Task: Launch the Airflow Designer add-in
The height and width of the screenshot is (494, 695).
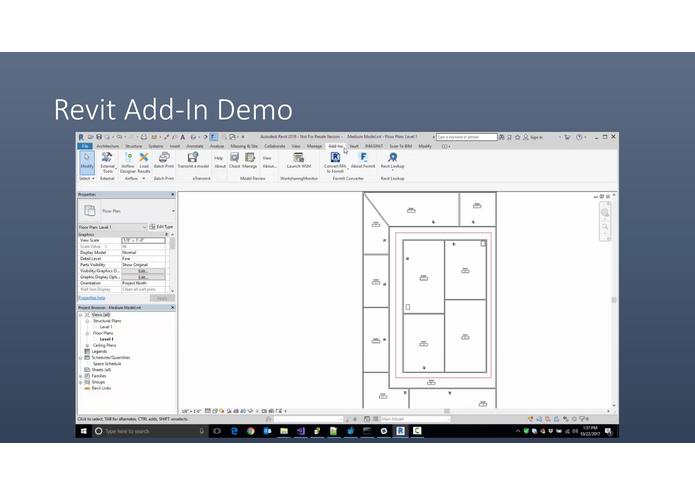Action: 128,162
